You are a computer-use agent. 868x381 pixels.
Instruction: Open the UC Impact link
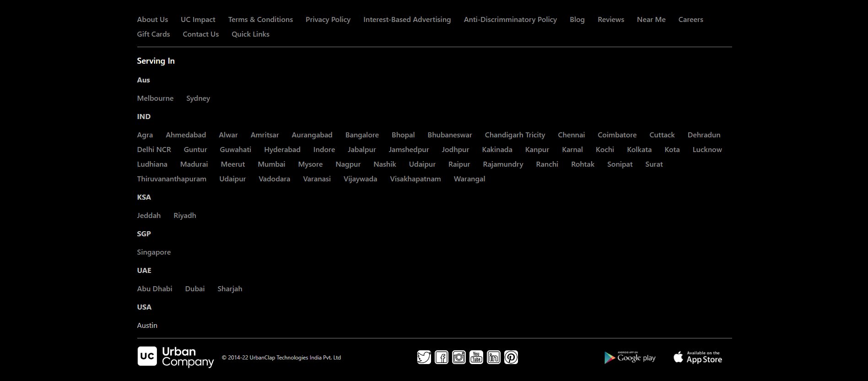[x=198, y=20]
